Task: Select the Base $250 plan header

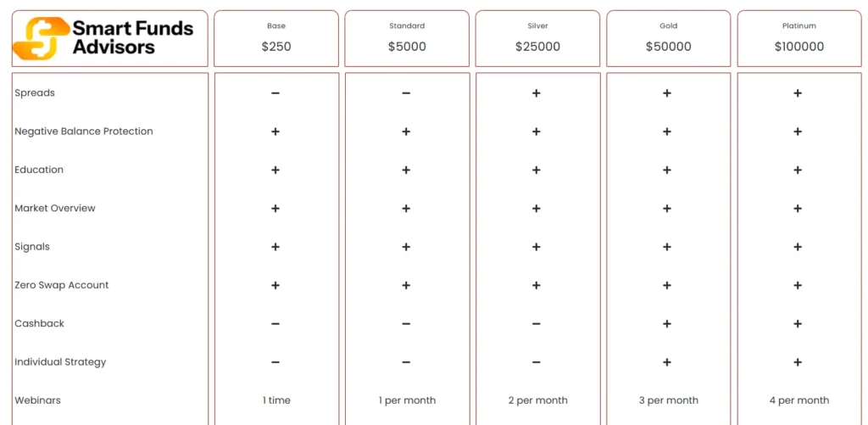Action: pos(276,38)
